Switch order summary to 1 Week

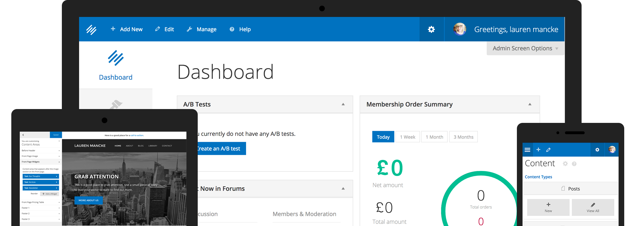[408, 137]
